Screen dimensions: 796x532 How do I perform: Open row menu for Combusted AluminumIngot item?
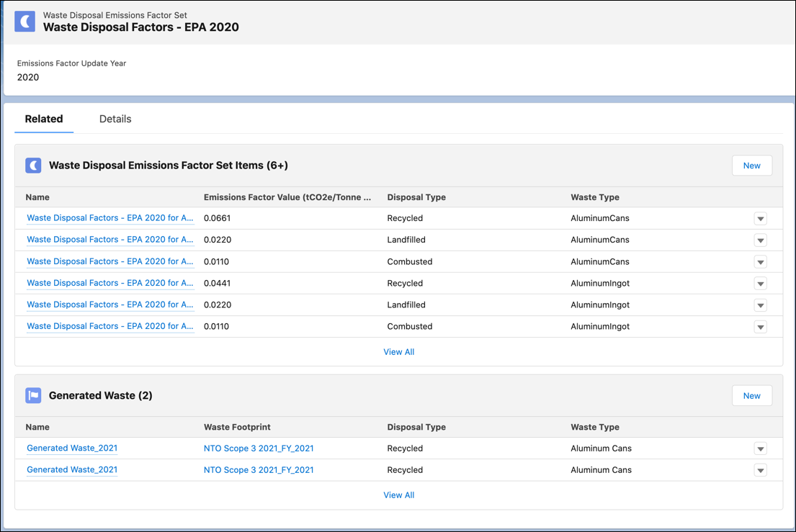coord(761,327)
